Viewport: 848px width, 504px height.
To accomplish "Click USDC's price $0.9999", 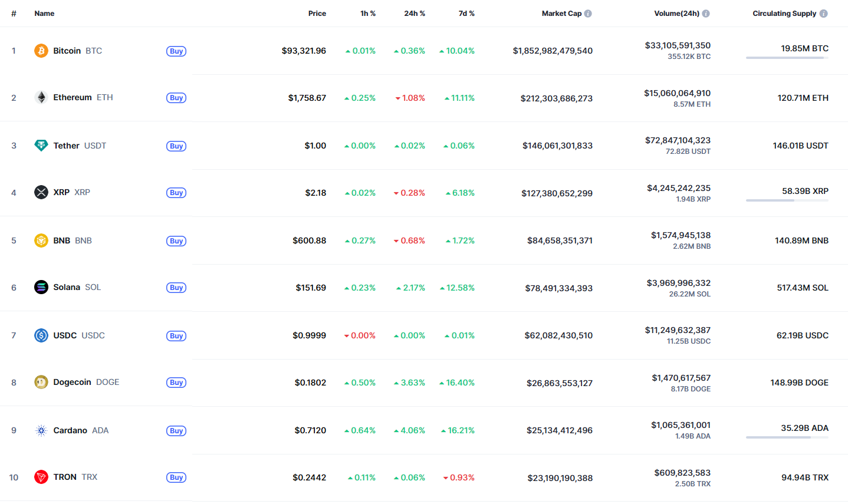I will (309, 335).
